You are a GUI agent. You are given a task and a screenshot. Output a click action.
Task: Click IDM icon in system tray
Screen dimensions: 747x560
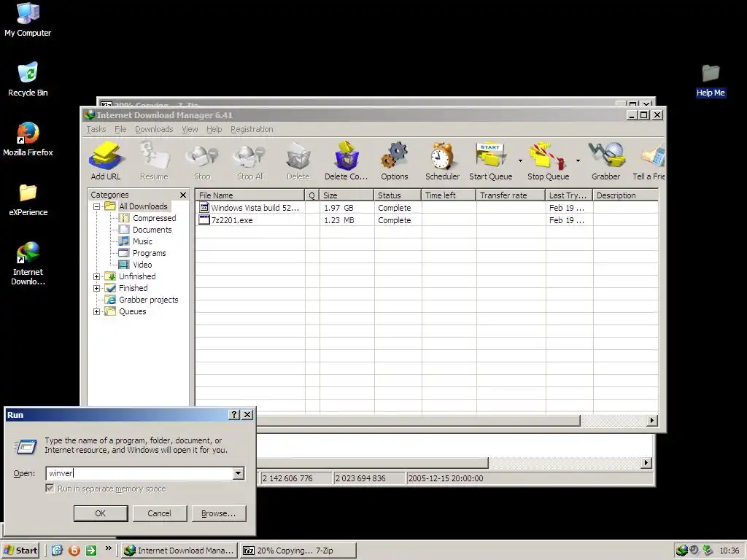(x=682, y=551)
